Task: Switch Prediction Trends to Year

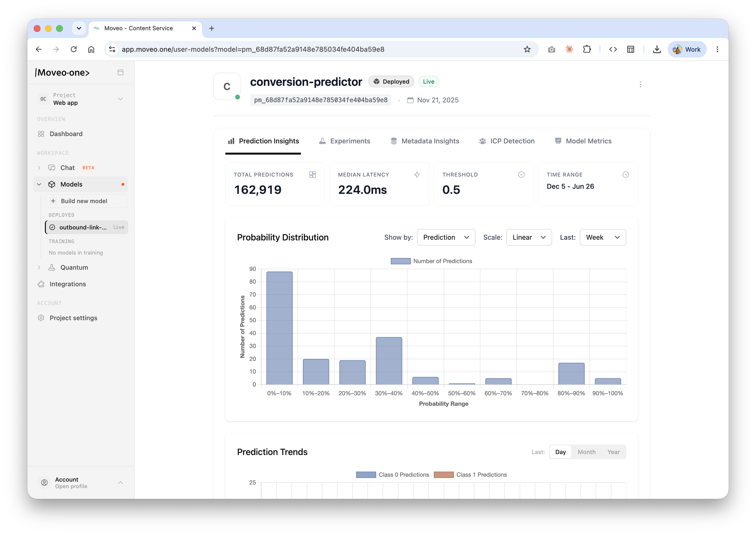Action: click(x=613, y=452)
